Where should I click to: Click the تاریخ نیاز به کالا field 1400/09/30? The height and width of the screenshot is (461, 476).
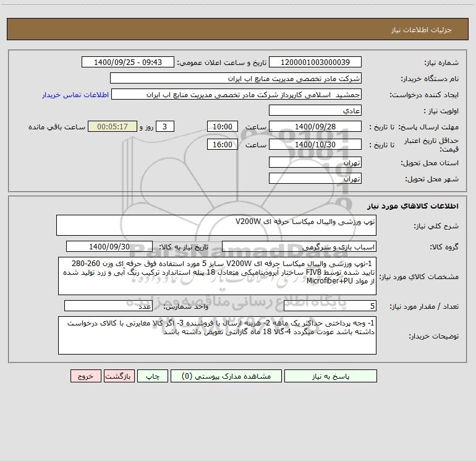point(109,246)
